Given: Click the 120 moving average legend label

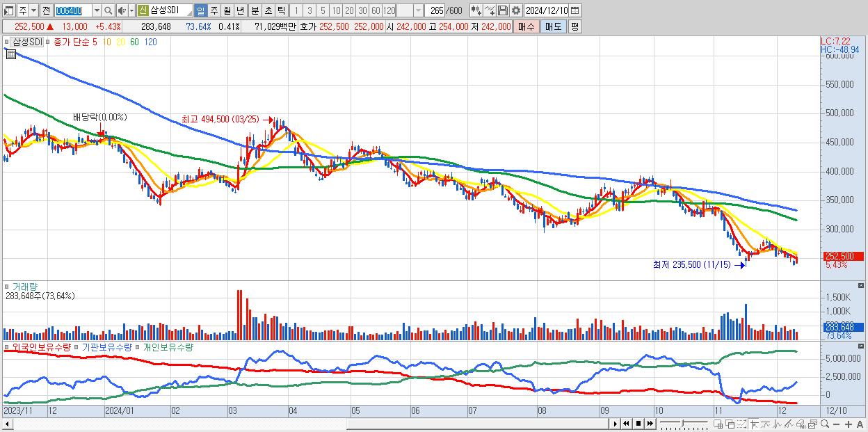Looking at the screenshot, I should [150, 42].
